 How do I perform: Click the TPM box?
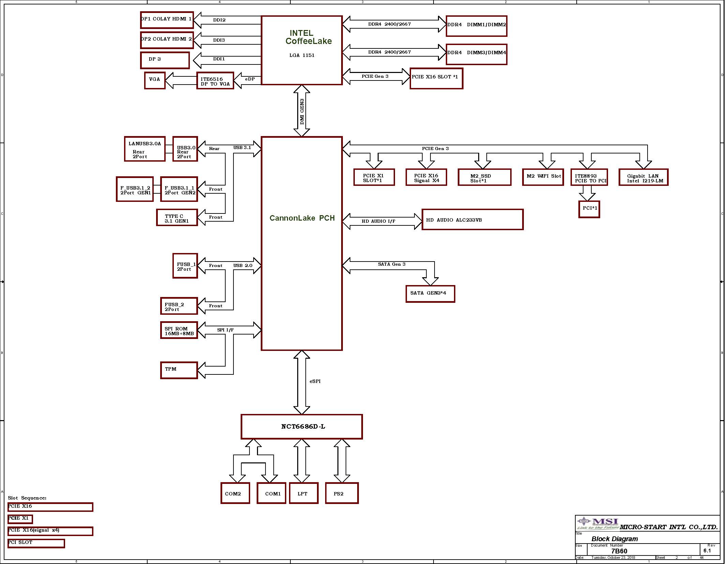[179, 370]
